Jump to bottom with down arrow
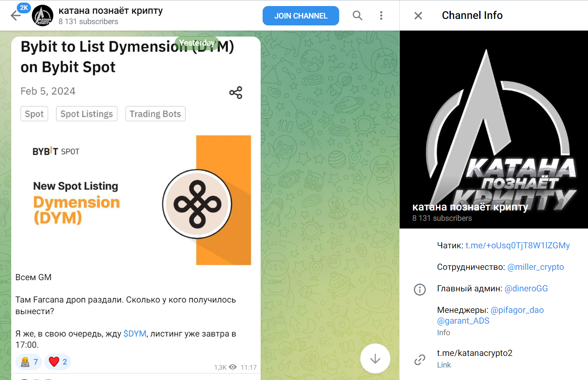The height and width of the screenshot is (380, 588). (375, 358)
